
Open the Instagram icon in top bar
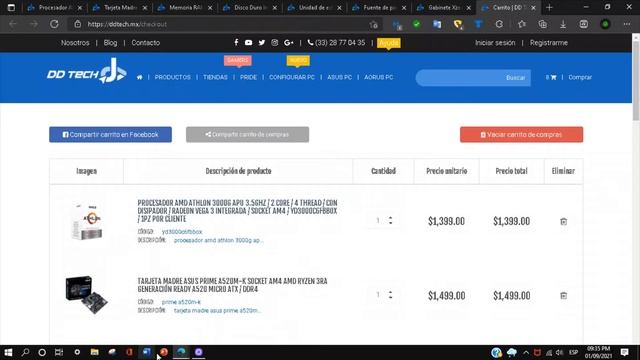pyautogui.click(x=275, y=42)
